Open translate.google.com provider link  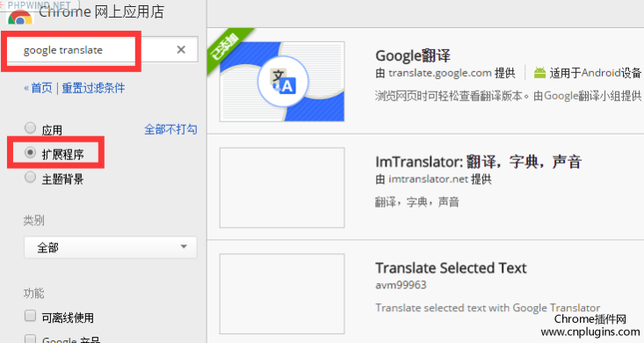click(x=440, y=73)
